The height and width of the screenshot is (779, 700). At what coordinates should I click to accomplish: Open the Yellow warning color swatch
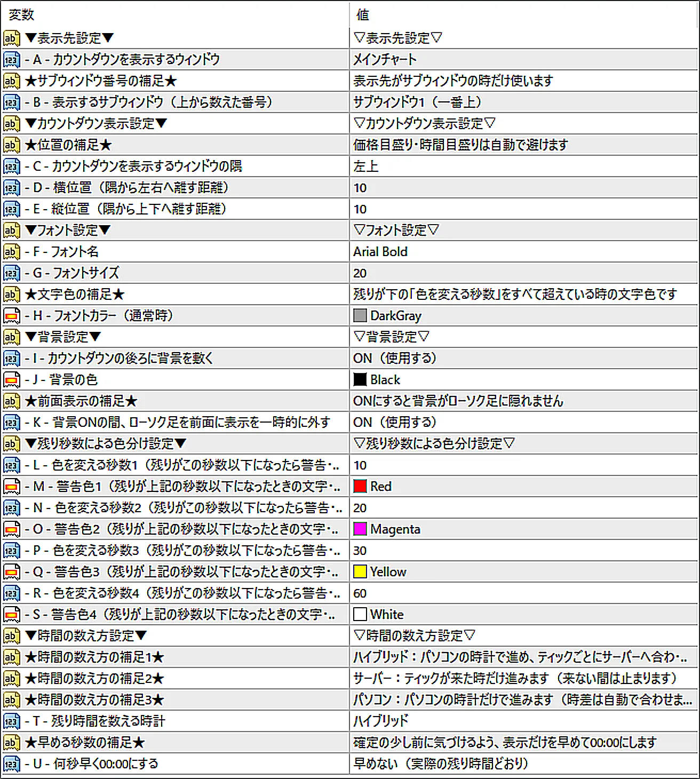pyautogui.click(x=360, y=572)
